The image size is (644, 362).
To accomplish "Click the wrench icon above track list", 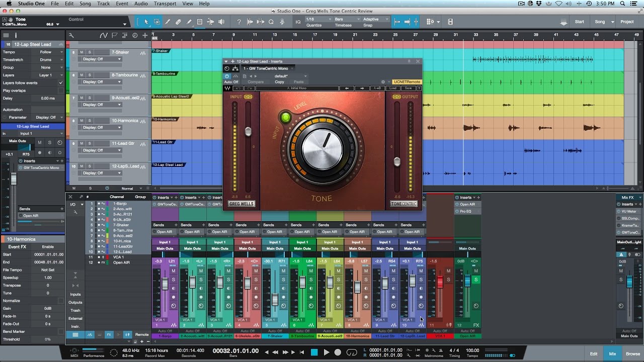I will tap(71, 35).
